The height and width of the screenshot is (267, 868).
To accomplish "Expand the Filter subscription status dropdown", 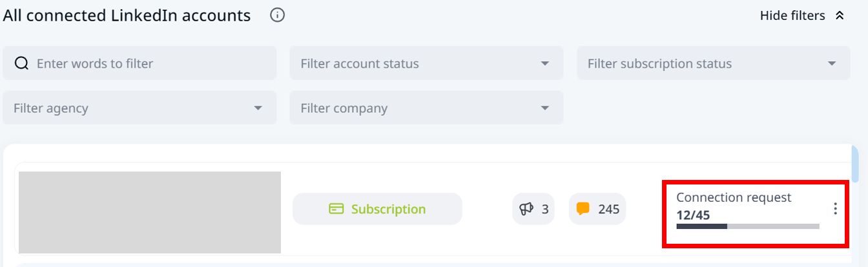I will [x=713, y=63].
